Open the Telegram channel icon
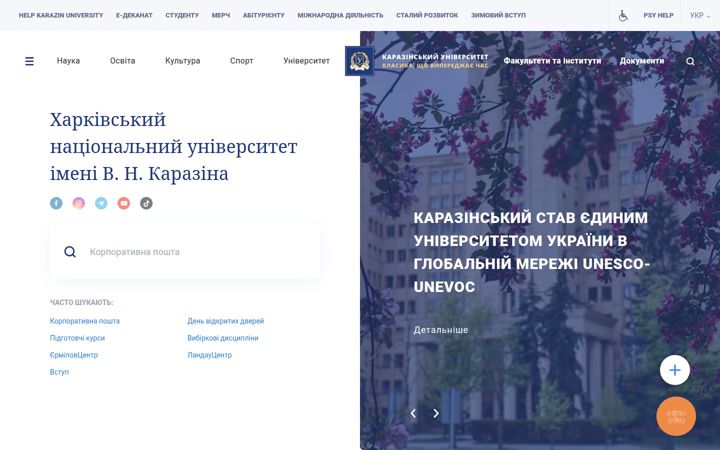Screen dimensions: 720x450 101,203
